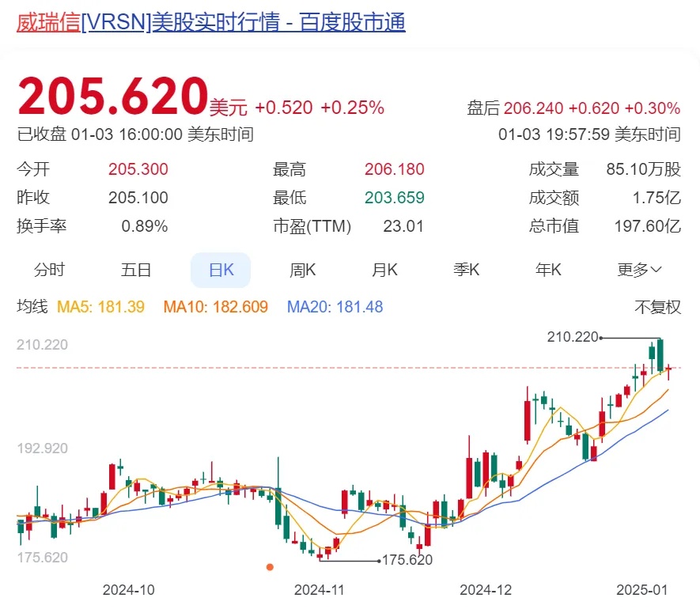Click the MA5: 181.39 indicator label
Screen dimensions: 700x613
point(101,307)
